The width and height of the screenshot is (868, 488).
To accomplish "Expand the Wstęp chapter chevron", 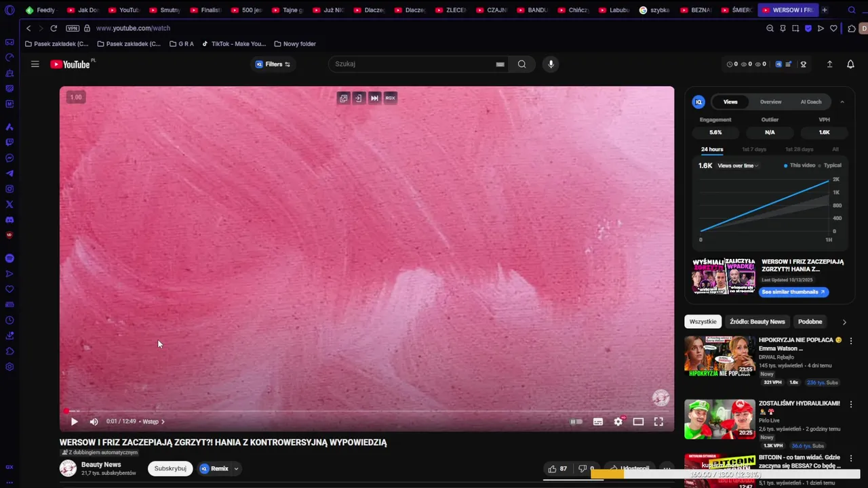I will coord(163,422).
